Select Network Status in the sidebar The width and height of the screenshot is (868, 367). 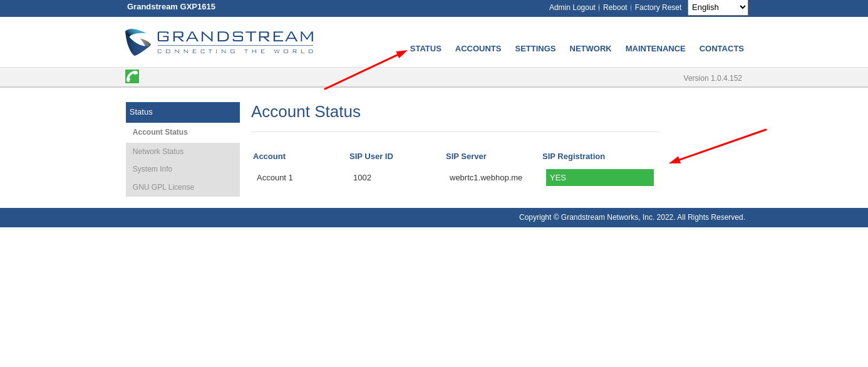(x=183, y=152)
